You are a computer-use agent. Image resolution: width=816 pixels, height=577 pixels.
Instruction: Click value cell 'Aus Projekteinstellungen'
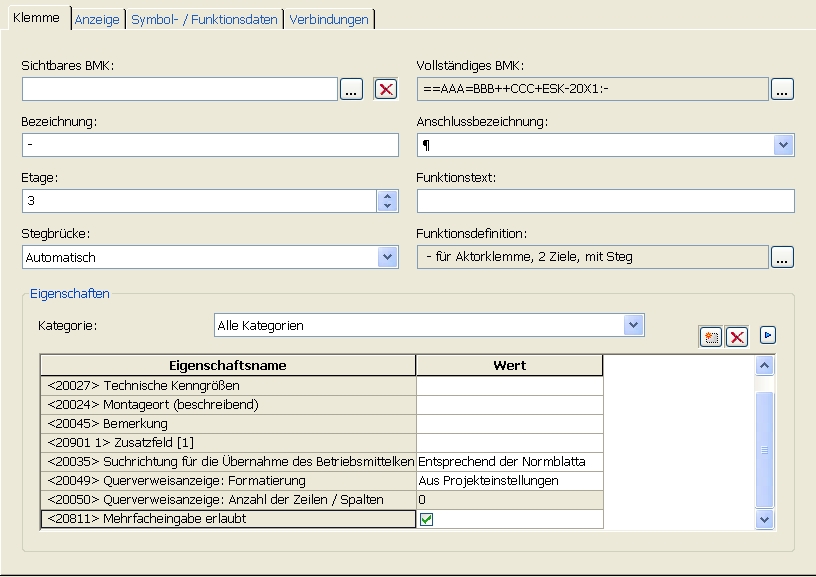tap(509, 481)
